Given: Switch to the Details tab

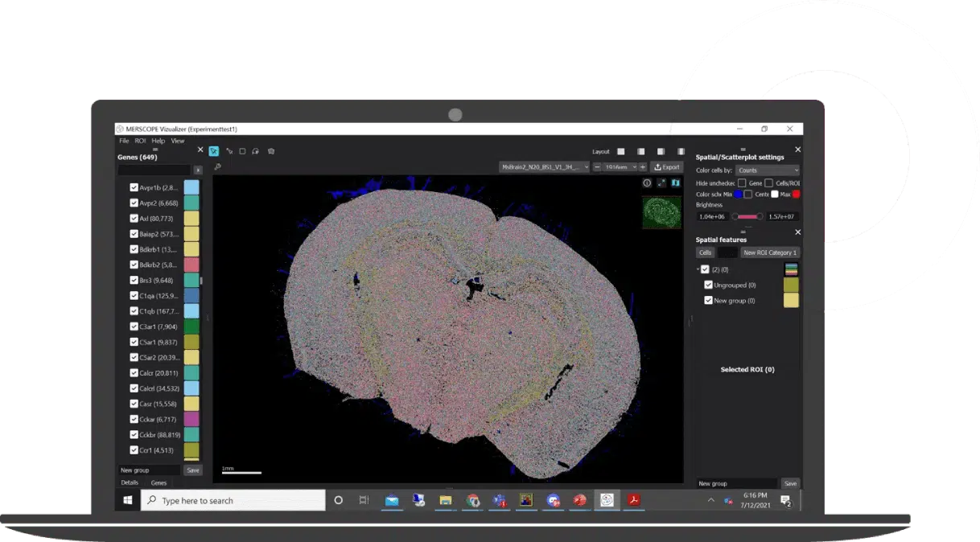Looking at the screenshot, I should pos(130,482).
